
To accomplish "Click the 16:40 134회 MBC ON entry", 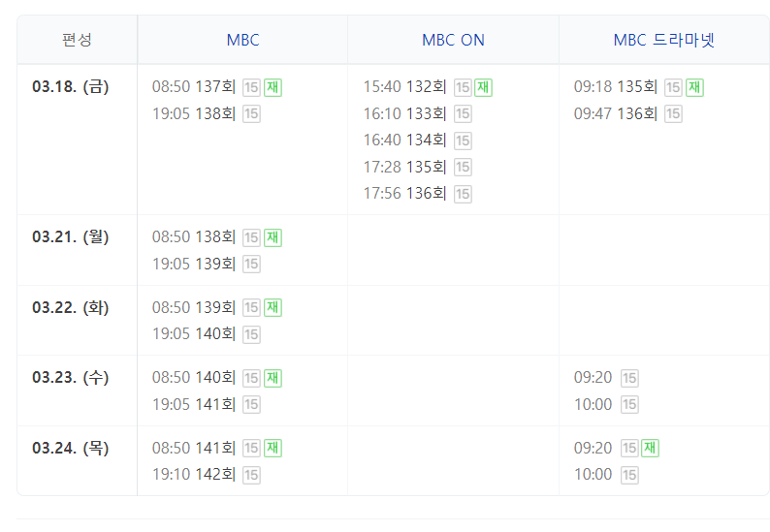I will point(404,140).
